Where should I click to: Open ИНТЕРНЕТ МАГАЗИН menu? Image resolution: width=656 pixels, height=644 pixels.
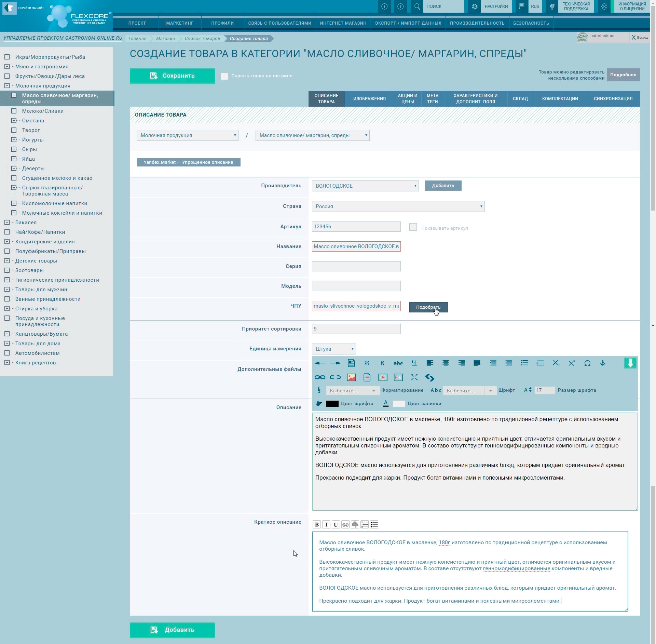tap(343, 23)
